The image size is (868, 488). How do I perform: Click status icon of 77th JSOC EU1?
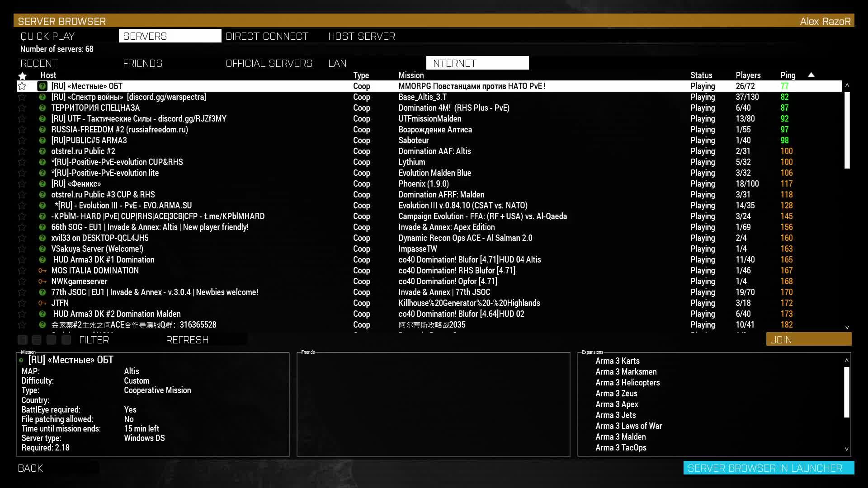pyautogui.click(x=42, y=292)
